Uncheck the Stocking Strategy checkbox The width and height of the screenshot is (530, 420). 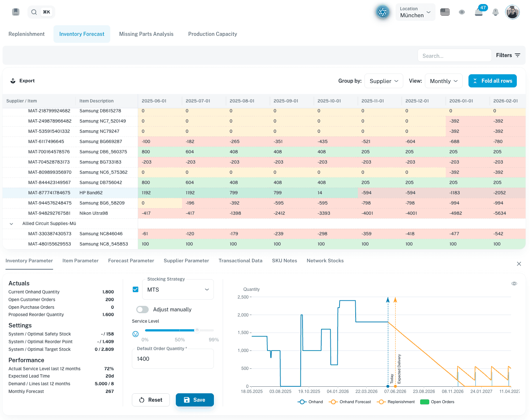(x=136, y=289)
